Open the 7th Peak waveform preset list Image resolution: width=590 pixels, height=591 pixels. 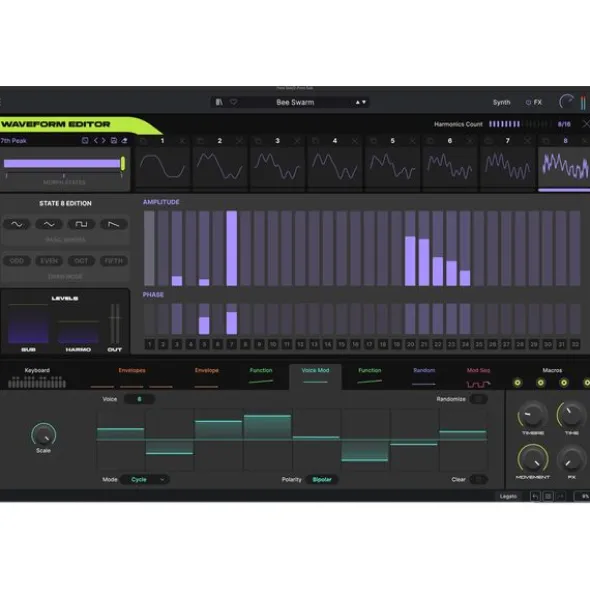click(14, 141)
